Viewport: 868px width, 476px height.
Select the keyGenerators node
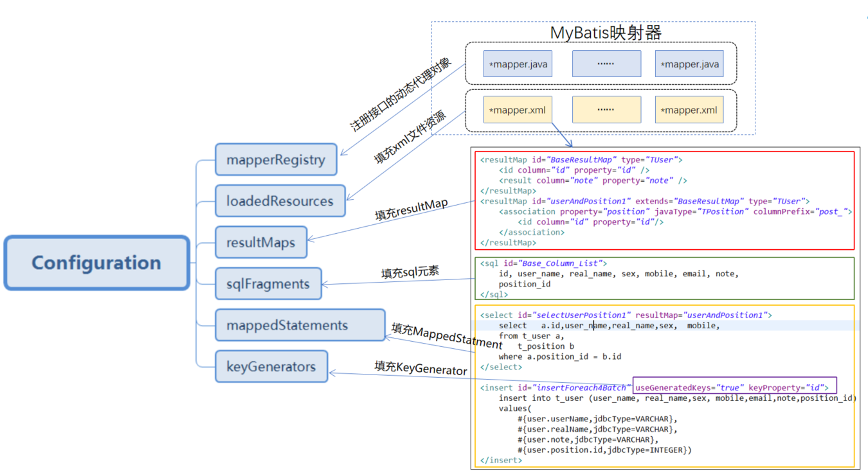[271, 366]
